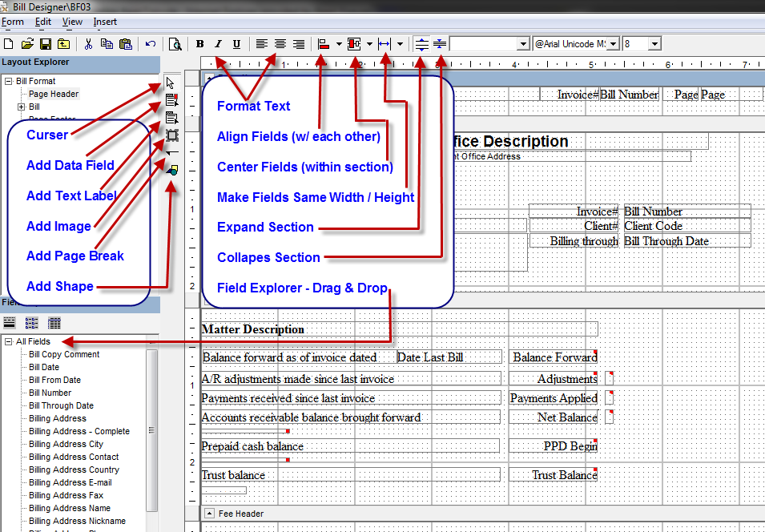Toggle Bold text formatting
This screenshot has height=532, width=765.
[x=200, y=44]
